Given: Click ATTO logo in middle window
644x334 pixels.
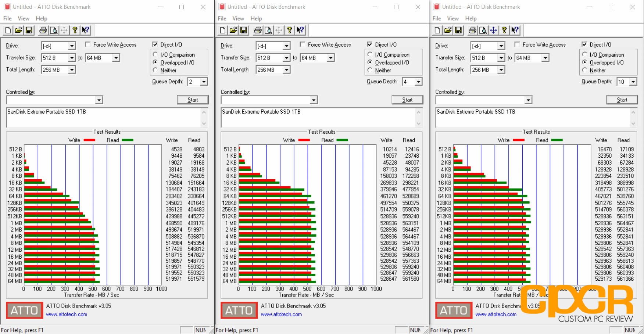Looking at the screenshot, I should (x=239, y=310).
